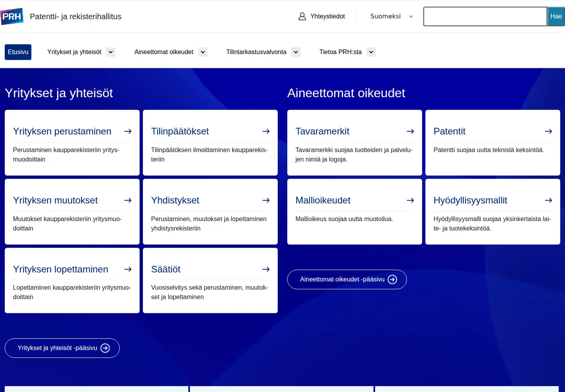Click the PRH logo icon
The height and width of the screenshot is (392, 565).
pyautogui.click(x=12, y=16)
